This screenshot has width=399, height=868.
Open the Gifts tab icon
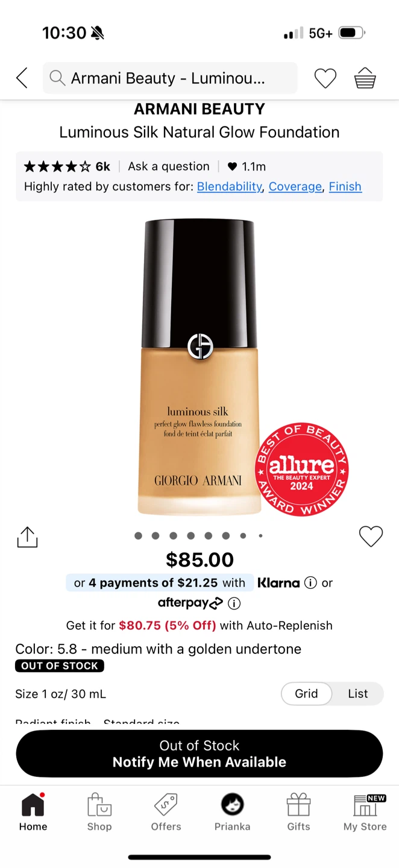click(298, 805)
